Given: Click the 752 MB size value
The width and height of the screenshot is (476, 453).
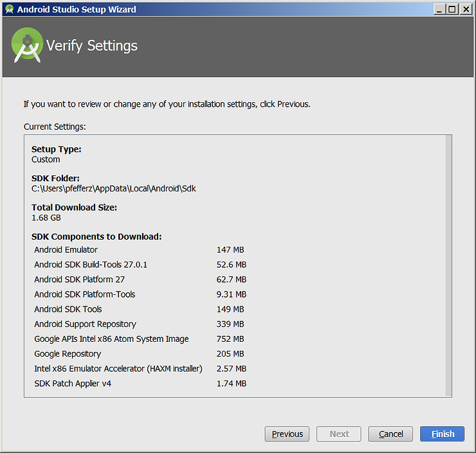Looking at the screenshot, I should point(230,339).
